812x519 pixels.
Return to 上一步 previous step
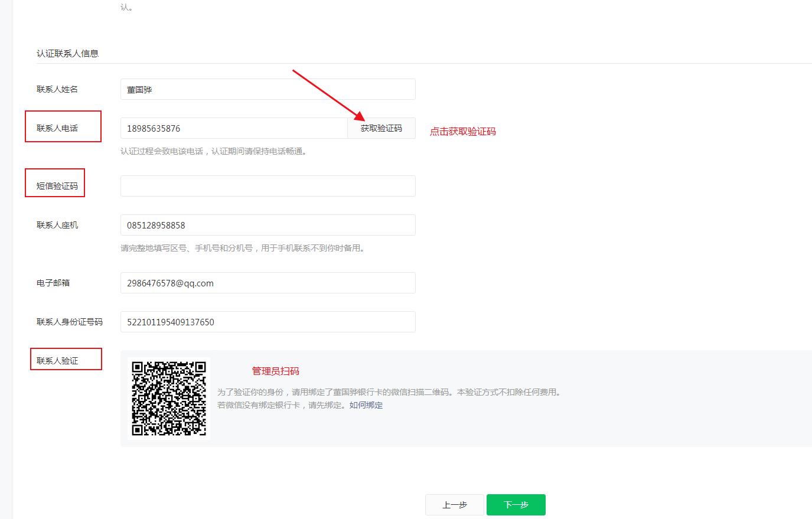tap(455, 505)
